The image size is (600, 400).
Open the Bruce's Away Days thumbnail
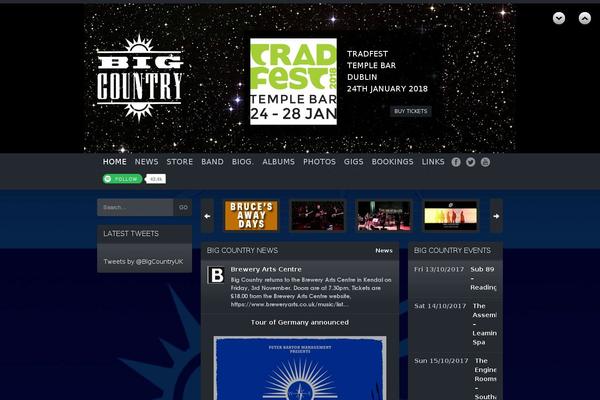[251, 216]
